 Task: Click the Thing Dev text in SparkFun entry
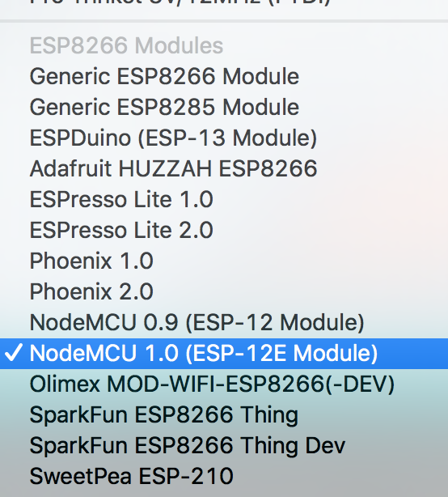point(292,446)
